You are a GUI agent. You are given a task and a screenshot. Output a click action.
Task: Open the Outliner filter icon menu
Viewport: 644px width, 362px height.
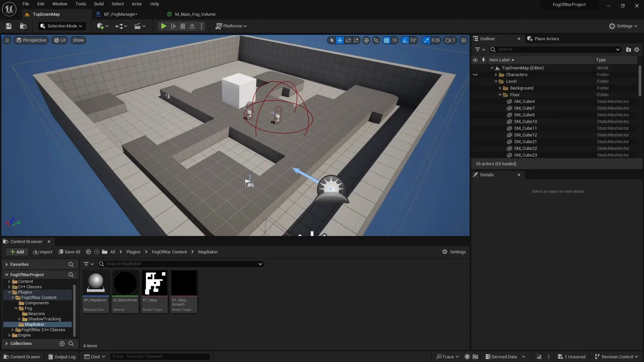click(480, 49)
